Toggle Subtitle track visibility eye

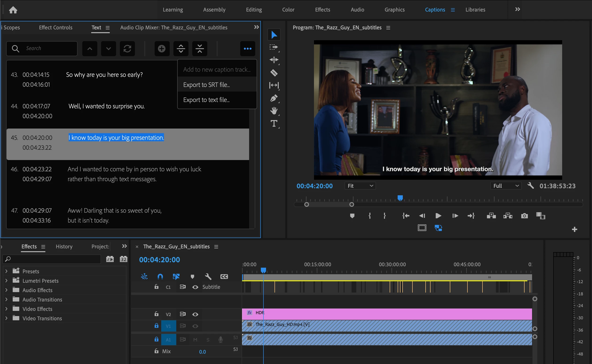[x=195, y=287]
